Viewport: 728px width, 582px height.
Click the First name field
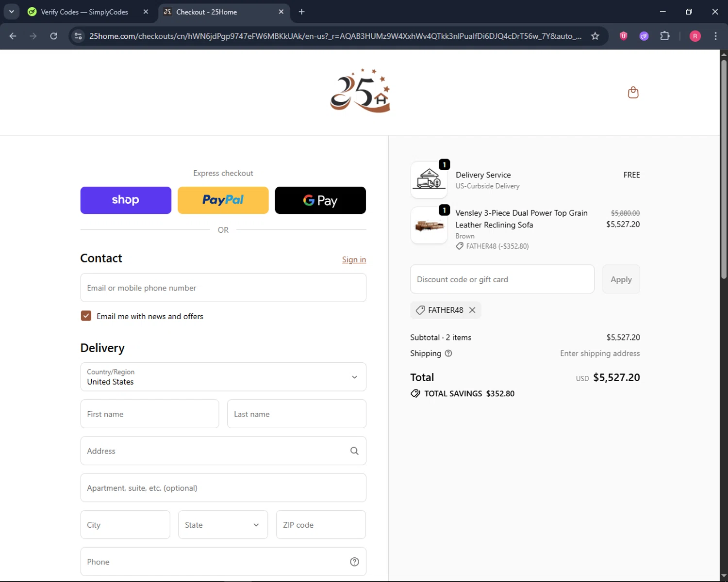click(149, 414)
